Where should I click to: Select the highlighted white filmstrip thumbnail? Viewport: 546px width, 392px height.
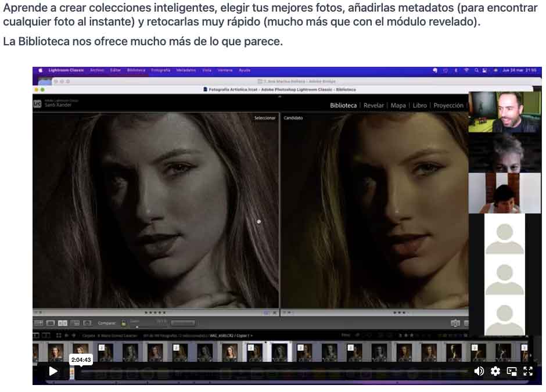click(x=279, y=351)
